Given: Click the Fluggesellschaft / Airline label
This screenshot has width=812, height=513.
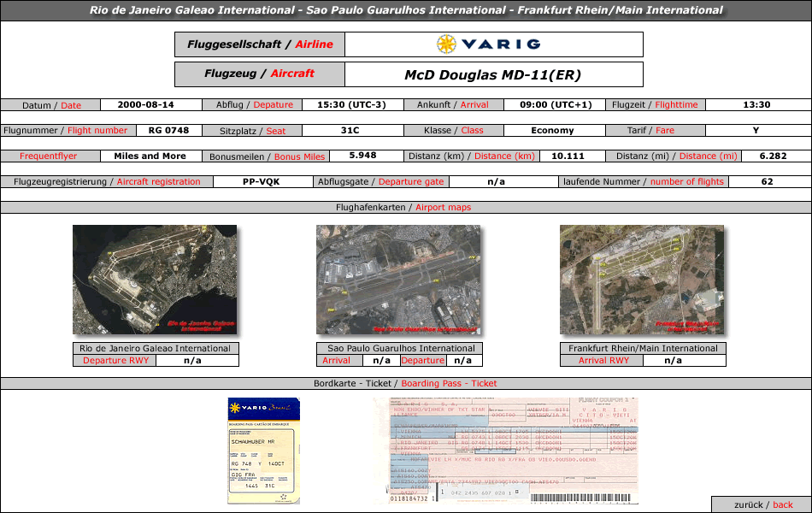Looking at the screenshot, I should 260,44.
